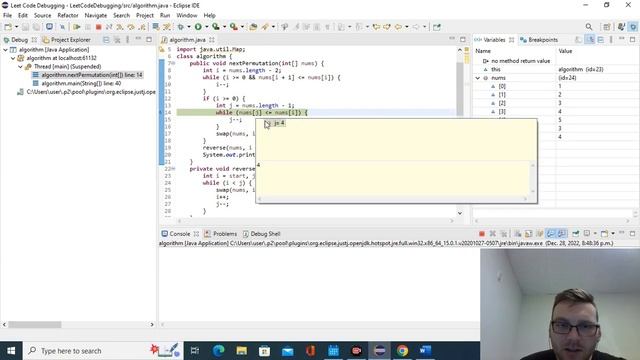Switch to the Java perspective icon
Screen dimensions: 640x360
click(x=621, y=27)
